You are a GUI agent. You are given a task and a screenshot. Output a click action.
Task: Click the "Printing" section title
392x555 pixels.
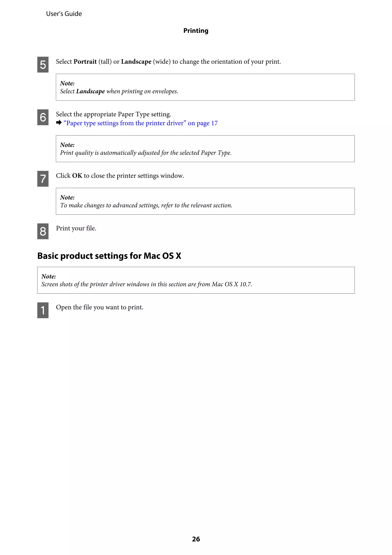click(x=196, y=31)
